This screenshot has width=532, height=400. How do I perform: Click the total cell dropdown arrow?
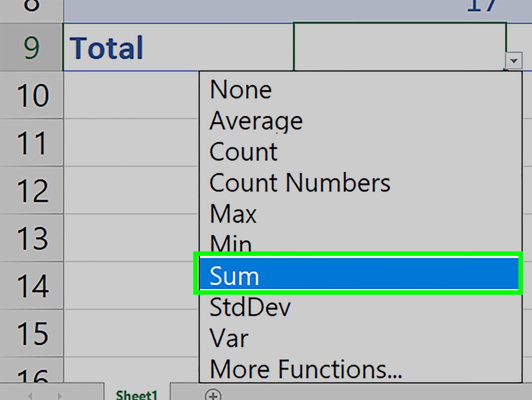(514, 61)
